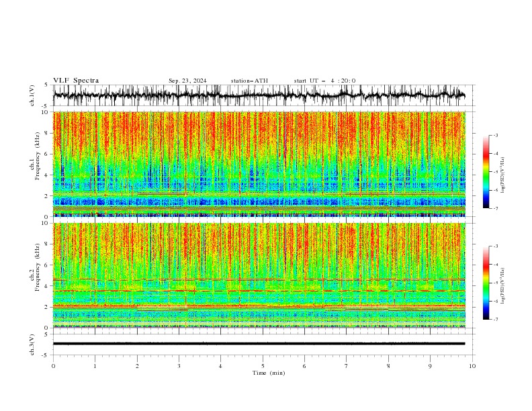Click the 'Time (min)' axis label
This screenshot has height=411, width=532.
[x=269, y=373]
